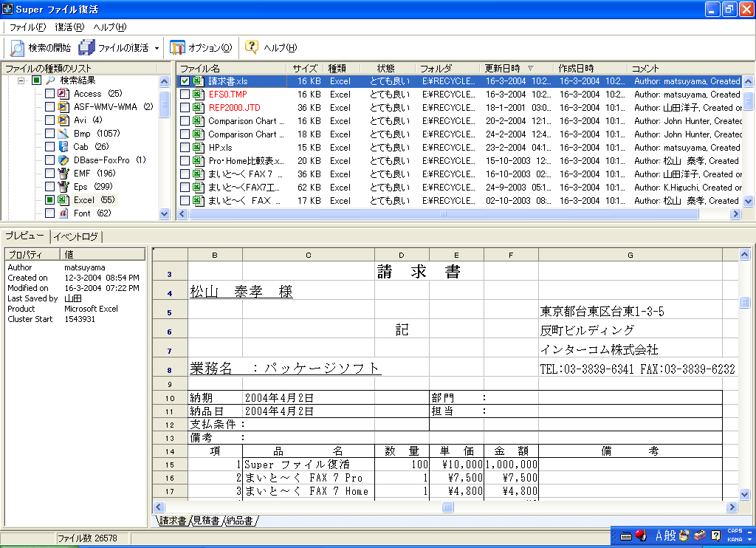Click the Avi file type icon

click(x=63, y=120)
